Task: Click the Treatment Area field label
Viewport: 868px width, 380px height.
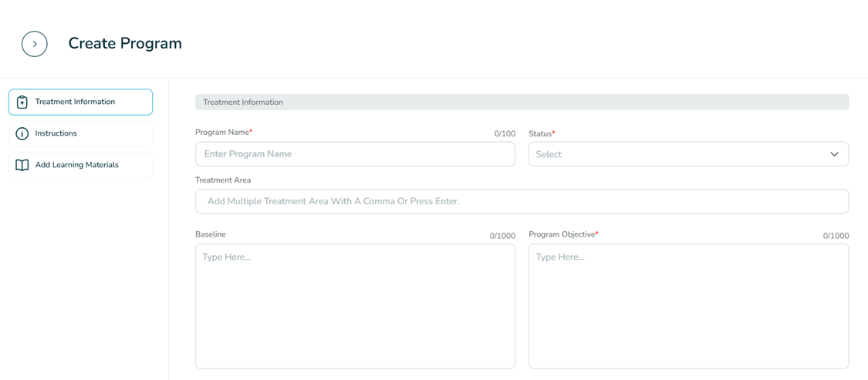Action: (x=223, y=180)
